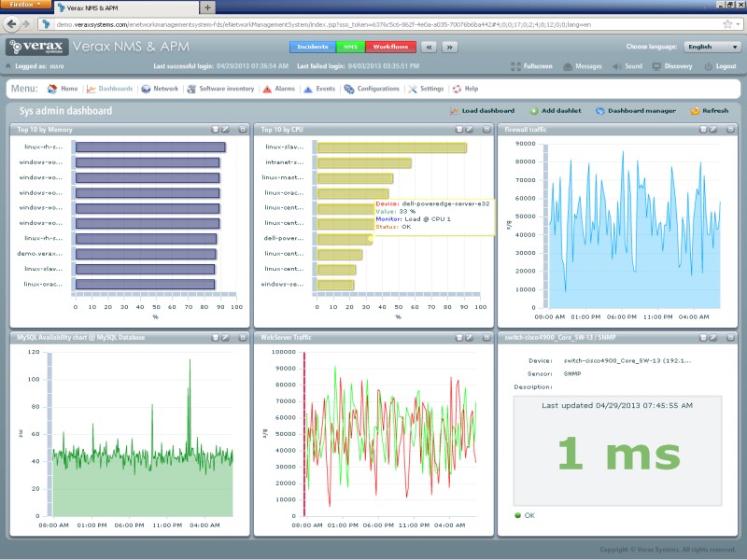
Task: Click the browser forward arrow
Action: [26, 24]
